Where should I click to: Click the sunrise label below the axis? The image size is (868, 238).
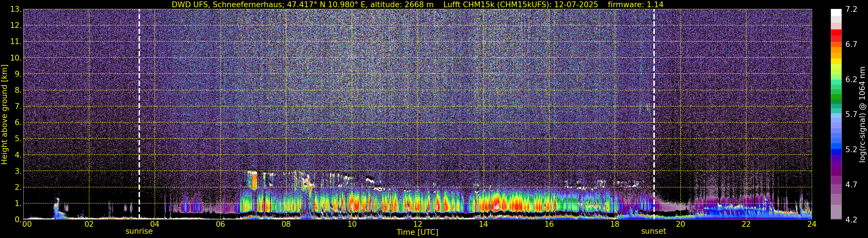pos(139,231)
